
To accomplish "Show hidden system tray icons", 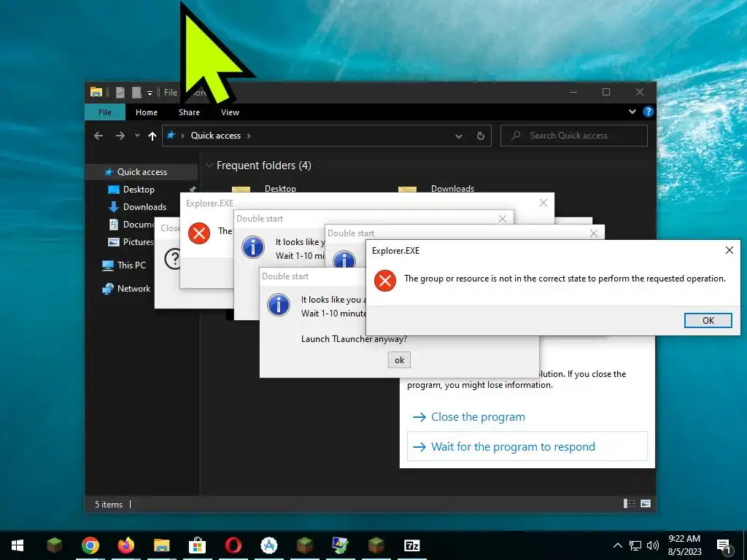I will [x=617, y=545].
